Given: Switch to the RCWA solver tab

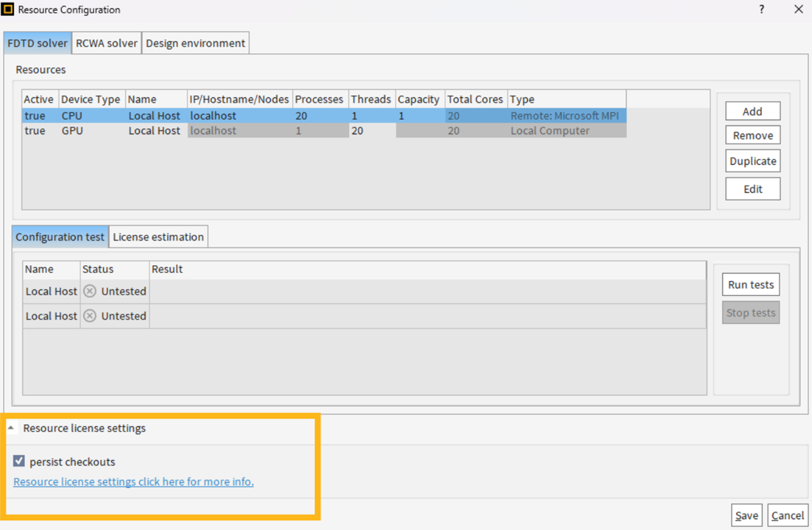Looking at the screenshot, I should [x=106, y=43].
